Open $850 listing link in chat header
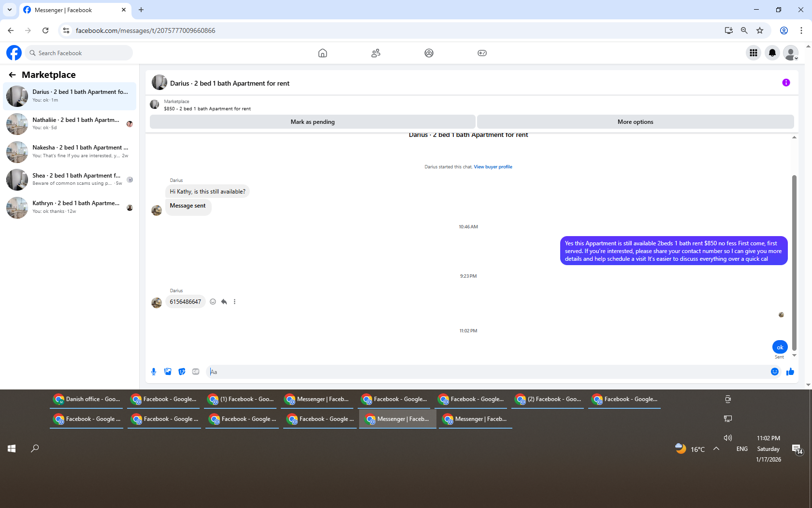 (207, 109)
